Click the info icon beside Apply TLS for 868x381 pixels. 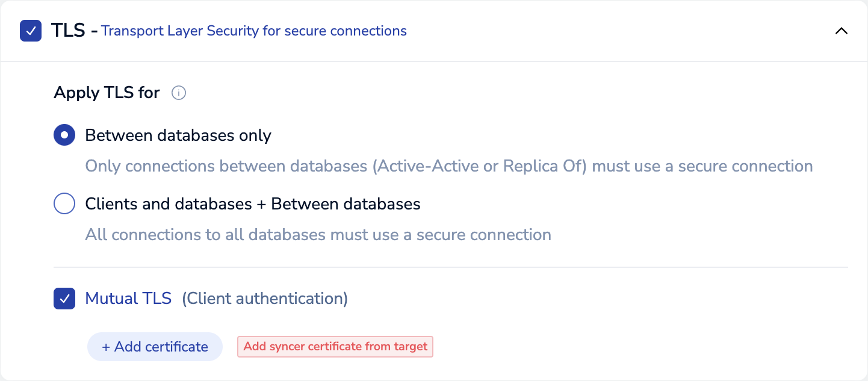(x=179, y=93)
